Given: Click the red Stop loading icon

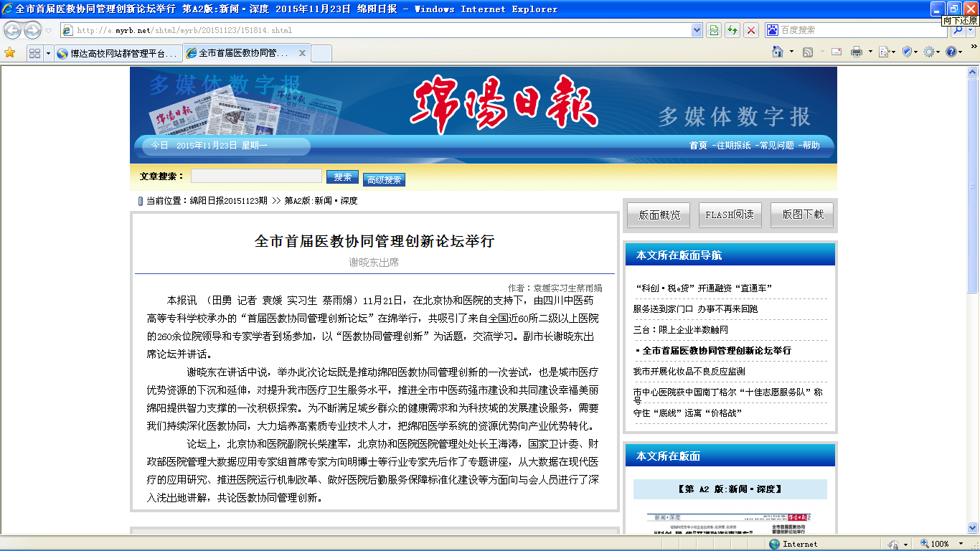Looking at the screenshot, I should pyautogui.click(x=750, y=30).
